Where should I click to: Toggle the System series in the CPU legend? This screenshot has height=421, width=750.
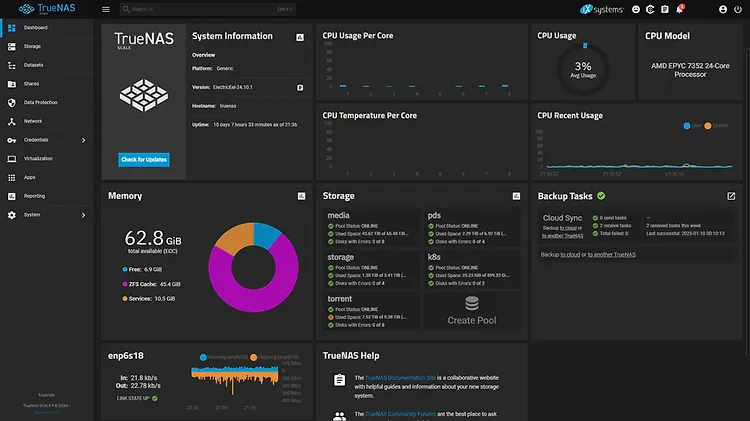716,126
